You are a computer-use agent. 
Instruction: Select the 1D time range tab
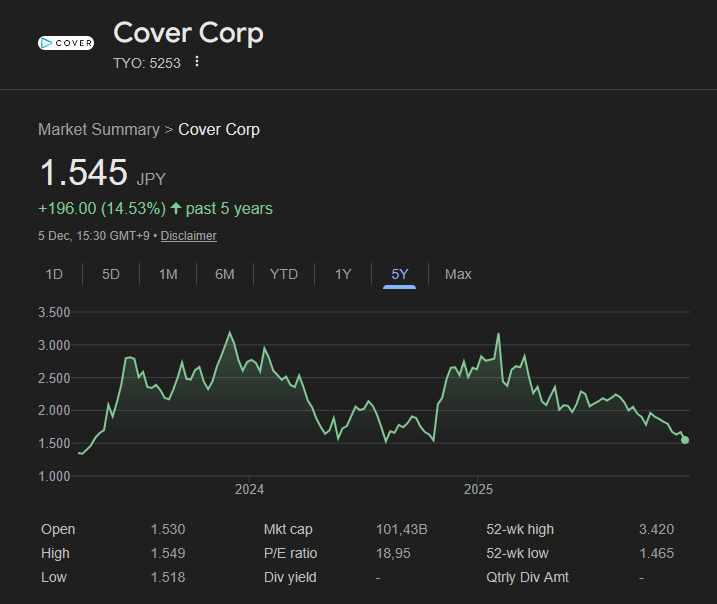54,274
